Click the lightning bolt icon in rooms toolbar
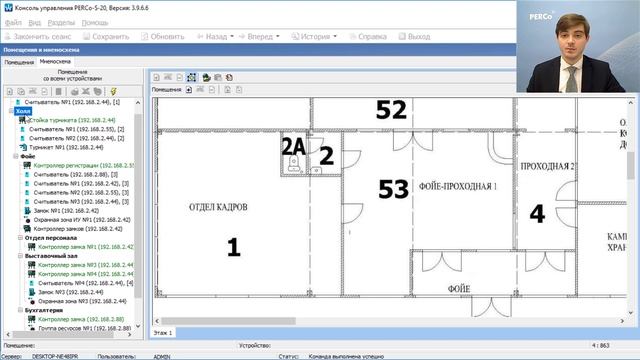Screen dimensions: 640x360 113,91
